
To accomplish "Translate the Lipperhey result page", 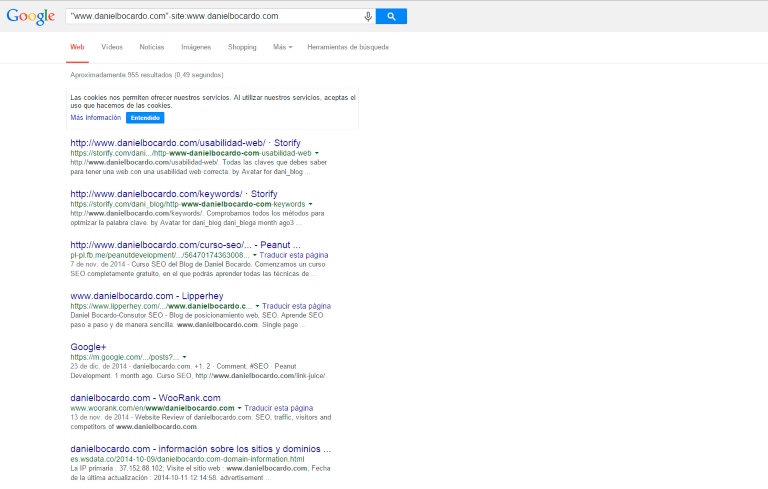I will coord(296,306).
